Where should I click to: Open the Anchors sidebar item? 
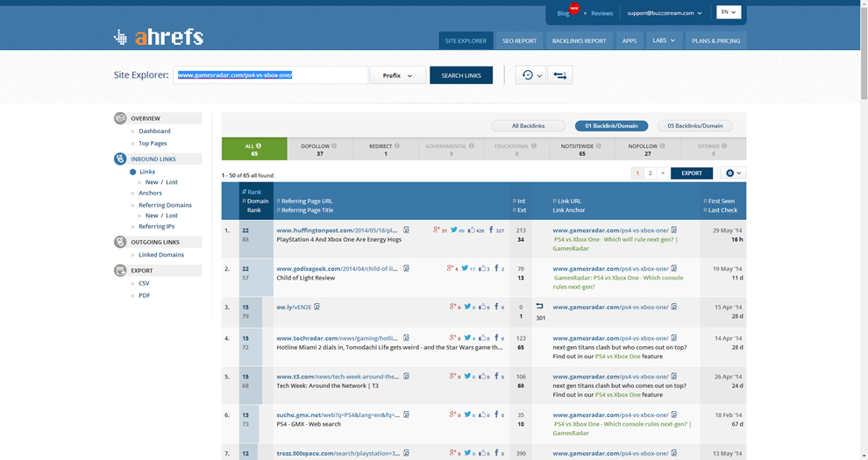point(150,193)
